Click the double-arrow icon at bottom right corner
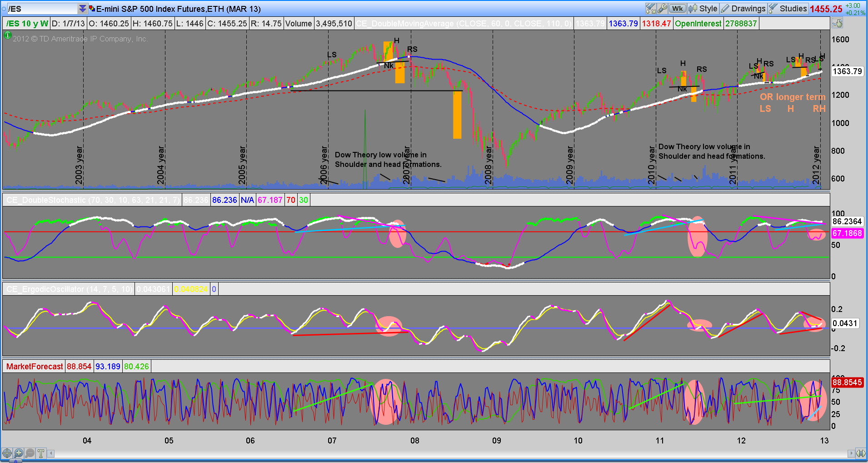This screenshot has height=463, width=868. [861, 453]
